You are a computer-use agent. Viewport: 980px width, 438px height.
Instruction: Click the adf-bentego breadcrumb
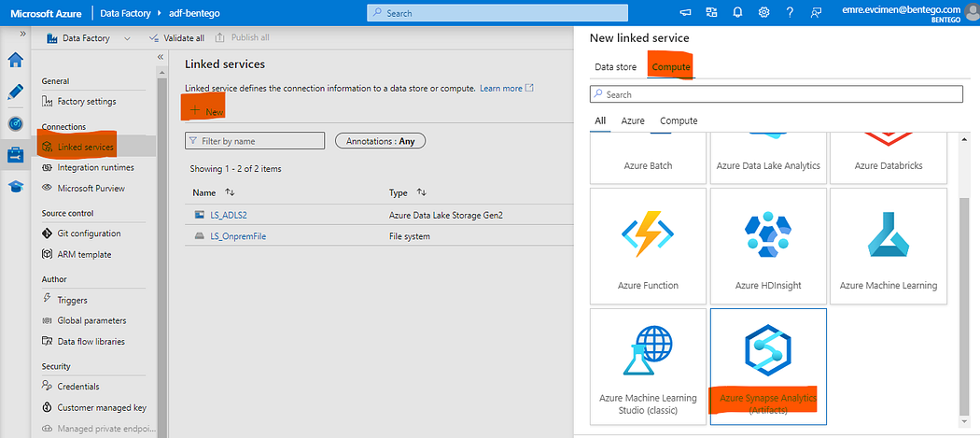(x=194, y=12)
